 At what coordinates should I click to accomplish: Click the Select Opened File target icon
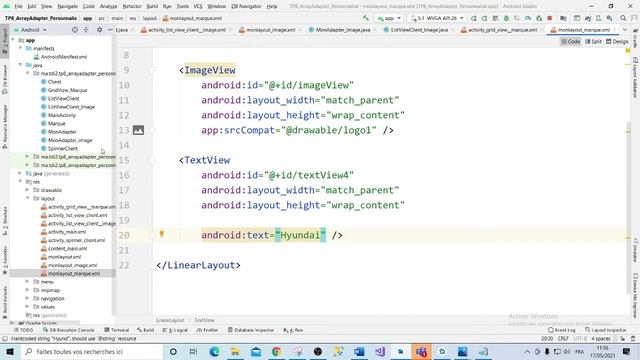(75, 30)
